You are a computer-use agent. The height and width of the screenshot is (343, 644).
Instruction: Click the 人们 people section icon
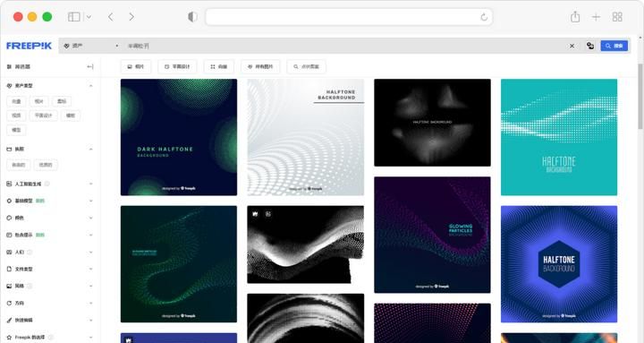click(x=9, y=253)
